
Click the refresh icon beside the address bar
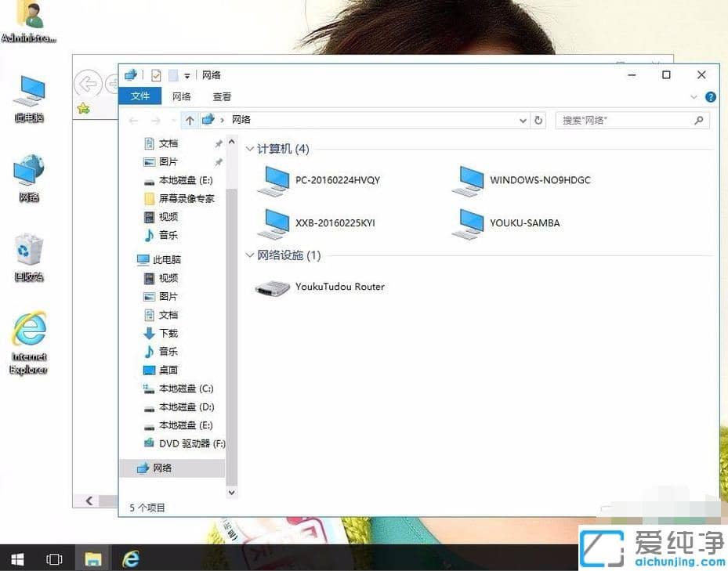(539, 120)
